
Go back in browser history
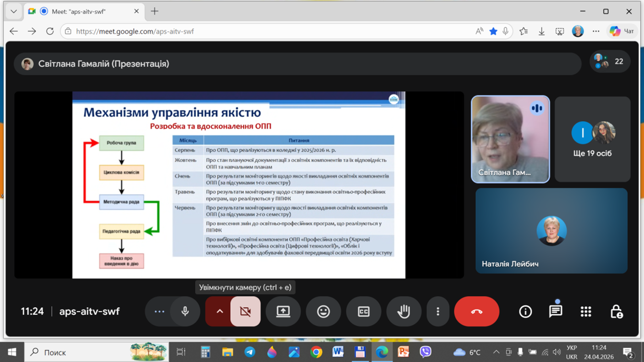[14, 32]
